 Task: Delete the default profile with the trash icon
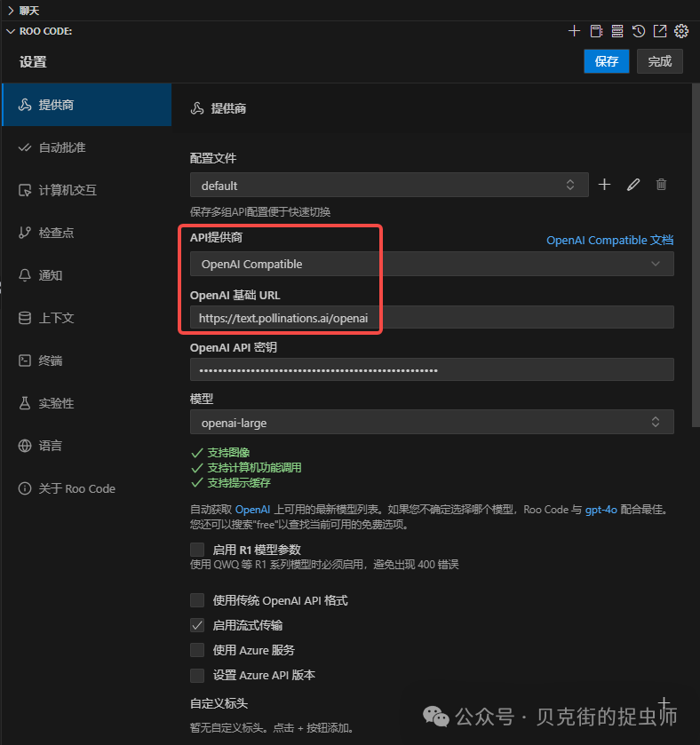pyautogui.click(x=661, y=185)
